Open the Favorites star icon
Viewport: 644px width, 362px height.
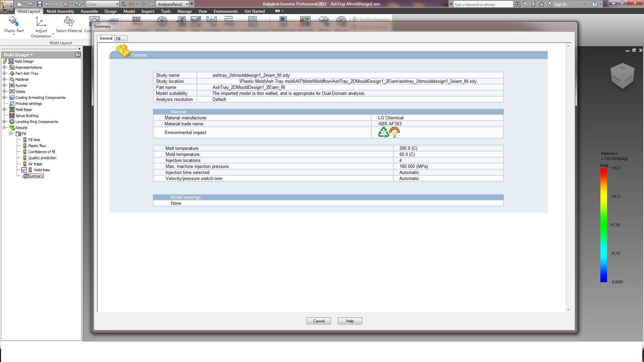point(542,4)
